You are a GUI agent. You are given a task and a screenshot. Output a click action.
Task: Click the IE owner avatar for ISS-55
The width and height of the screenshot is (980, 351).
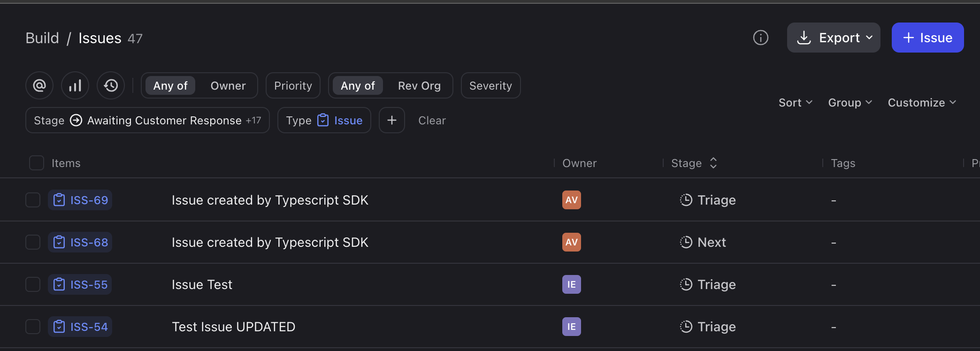571,284
